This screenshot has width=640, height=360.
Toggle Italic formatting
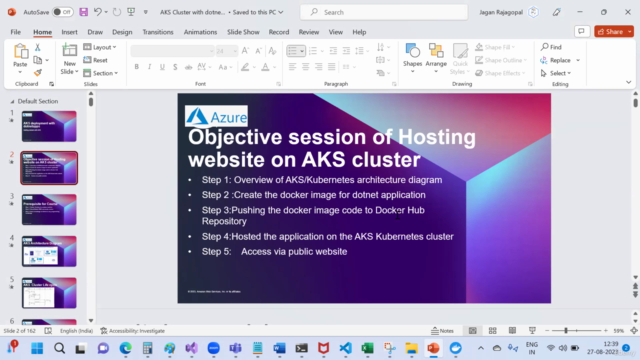tap(149, 67)
